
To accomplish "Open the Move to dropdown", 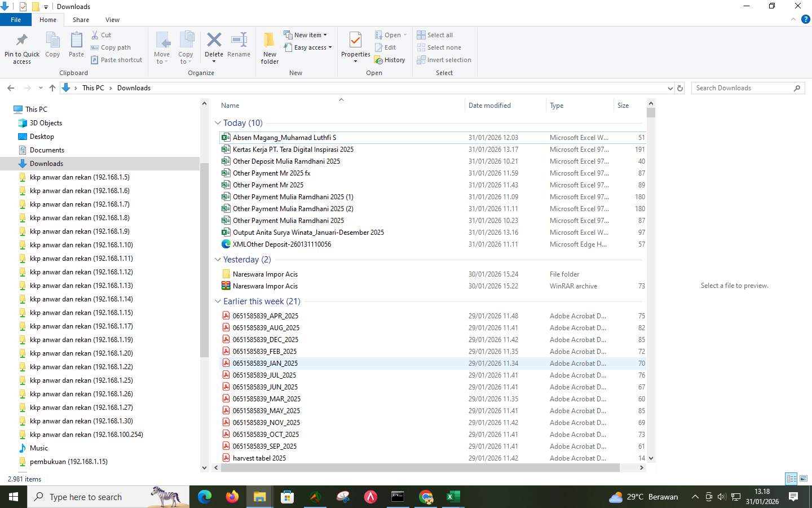I will [x=162, y=47].
